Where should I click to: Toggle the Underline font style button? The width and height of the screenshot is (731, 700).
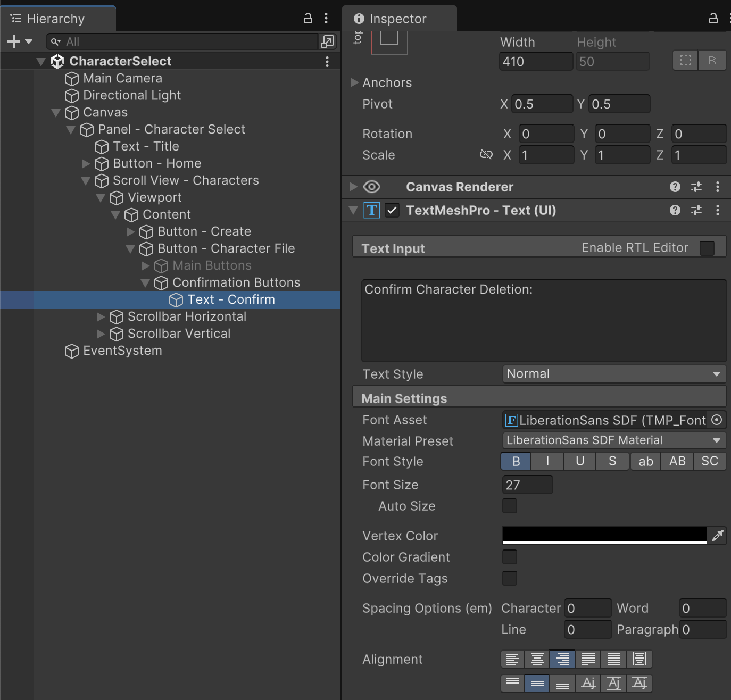[x=580, y=461]
